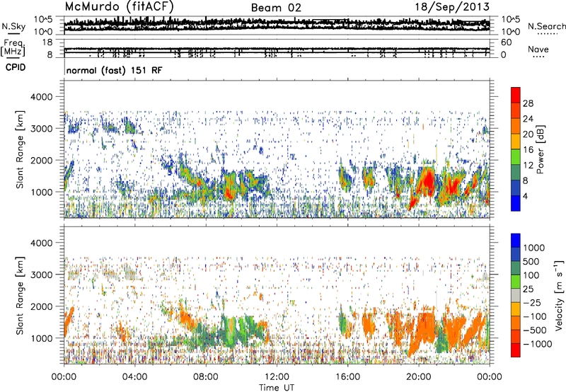Pick the yellow 16–20 dB power colorbar segment
566x392 pixels.
coord(516,141)
